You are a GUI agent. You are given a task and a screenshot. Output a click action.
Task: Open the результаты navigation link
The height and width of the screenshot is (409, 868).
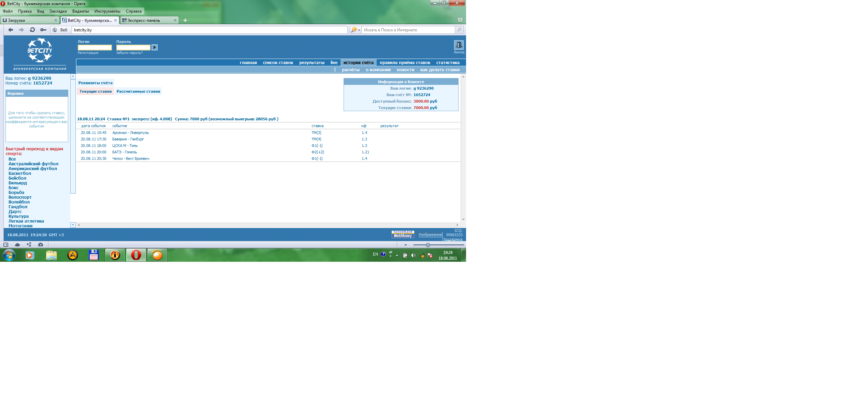pyautogui.click(x=312, y=63)
